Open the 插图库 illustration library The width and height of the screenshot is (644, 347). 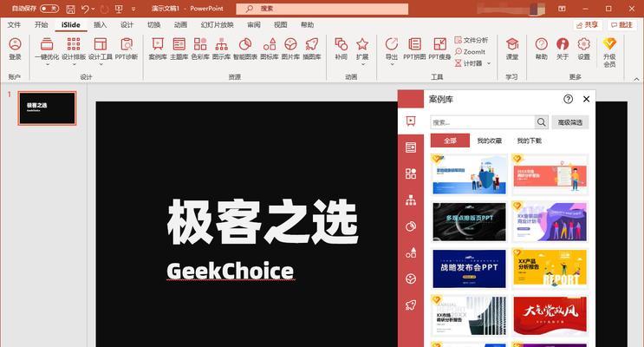coord(312,49)
